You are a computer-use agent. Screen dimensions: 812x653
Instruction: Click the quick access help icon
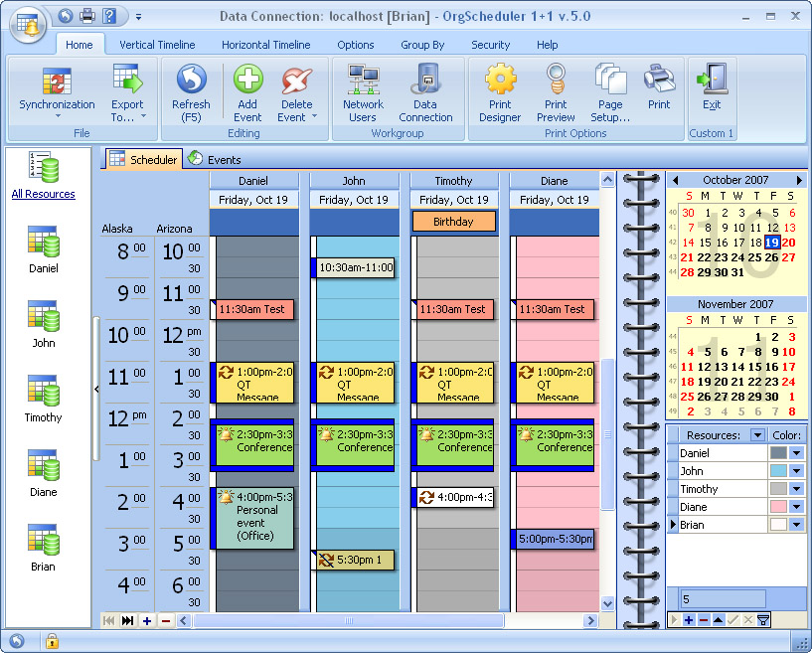coord(109,16)
